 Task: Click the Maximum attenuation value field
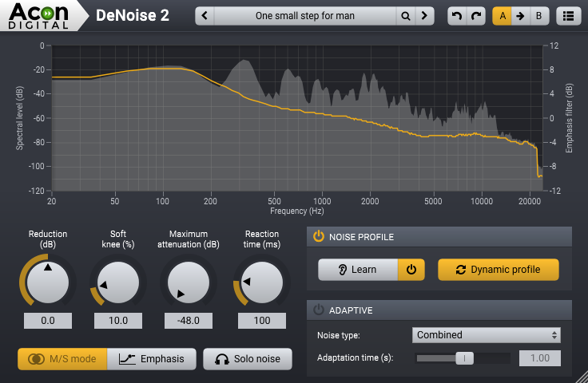tap(189, 321)
